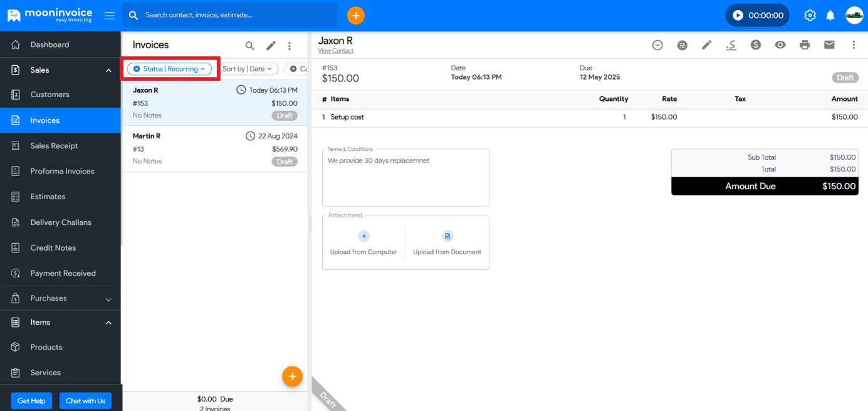Click Upload from Document

(447, 243)
